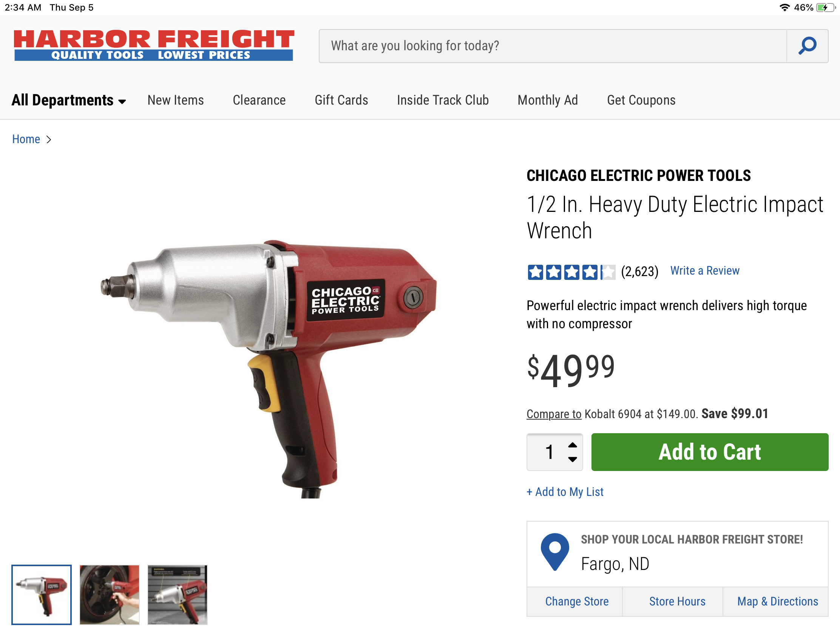The width and height of the screenshot is (840, 630).
Task: Click the search magnifying glass icon
Action: click(x=807, y=46)
